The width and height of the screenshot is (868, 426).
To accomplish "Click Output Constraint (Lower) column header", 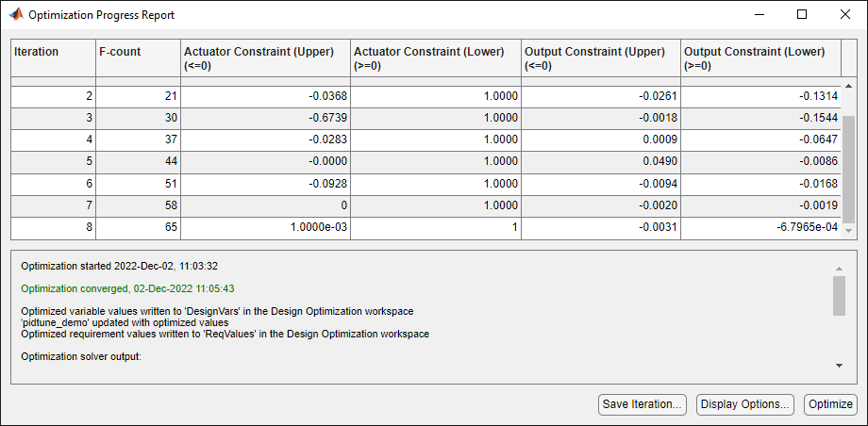I will tap(761, 57).
